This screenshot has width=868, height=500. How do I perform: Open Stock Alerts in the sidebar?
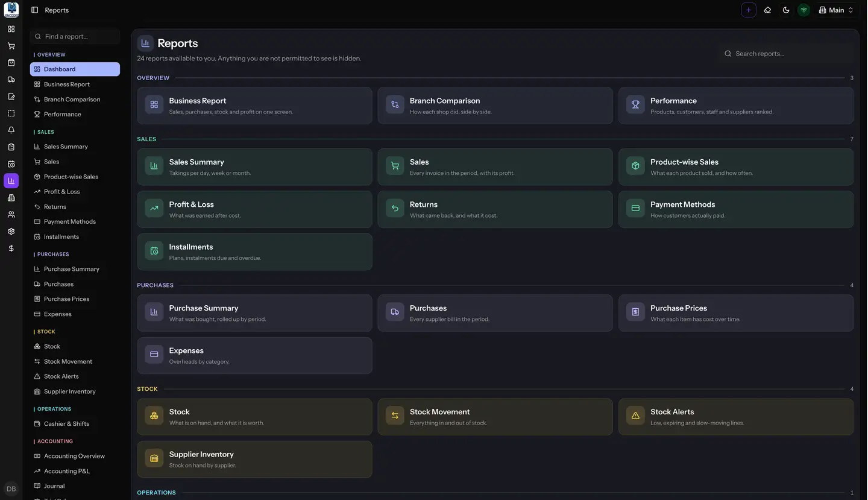coord(75,376)
